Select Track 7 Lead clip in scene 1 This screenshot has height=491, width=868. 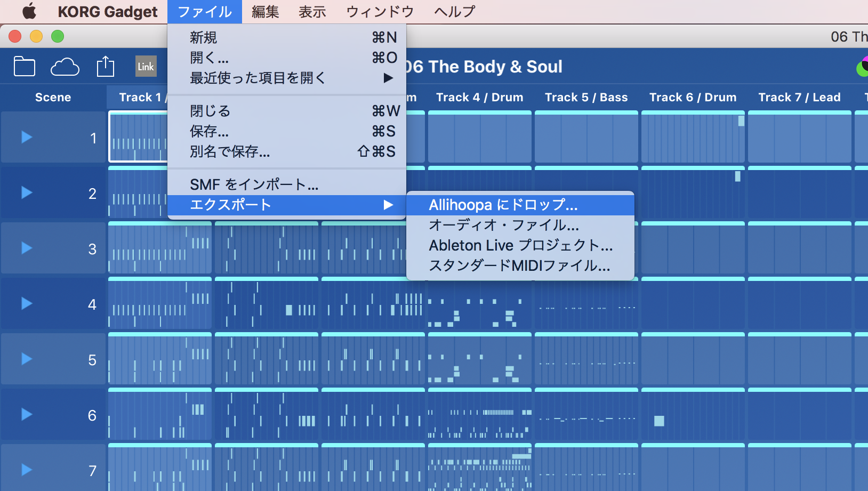tap(800, 136)
